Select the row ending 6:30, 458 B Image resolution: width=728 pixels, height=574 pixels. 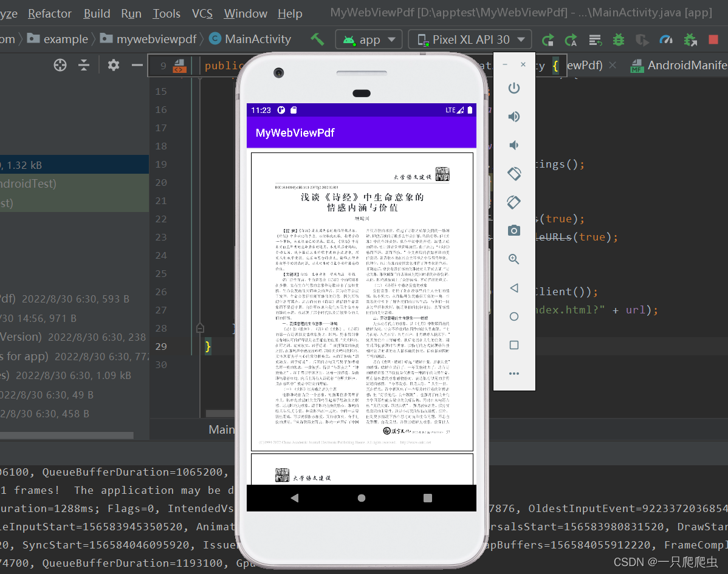tap(74, 414)
